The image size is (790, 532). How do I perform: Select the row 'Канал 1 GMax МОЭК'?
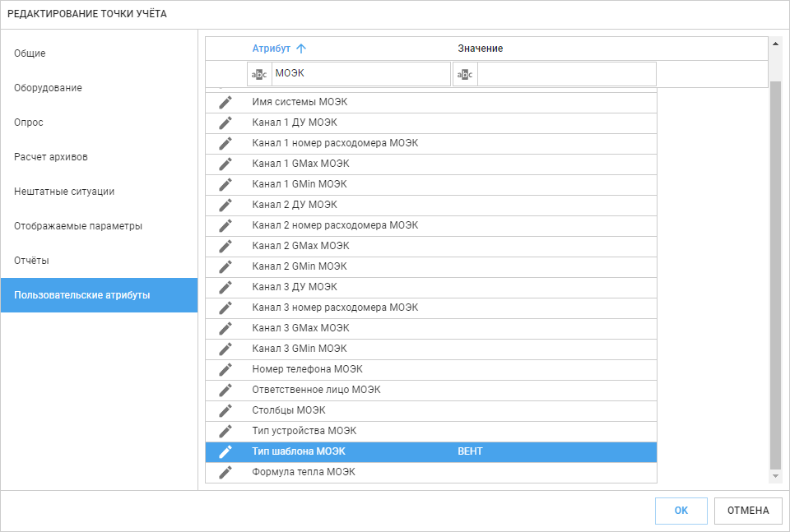[431, 164]
